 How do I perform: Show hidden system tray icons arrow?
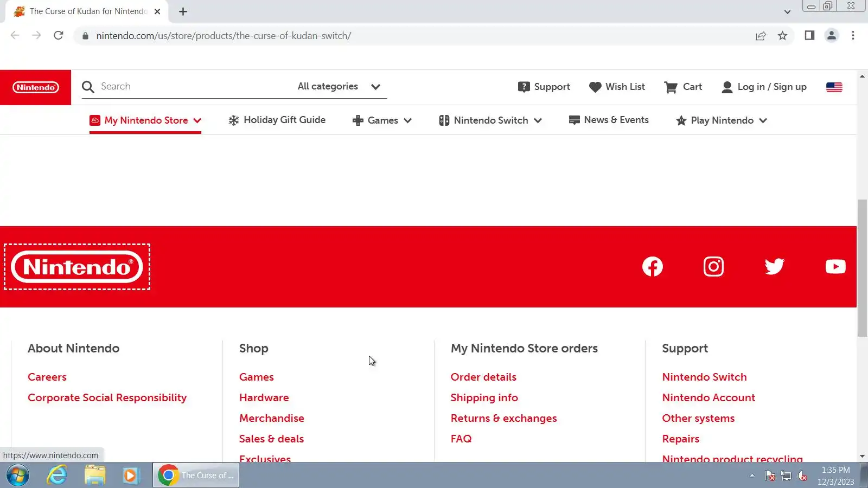tap(752, 476)
